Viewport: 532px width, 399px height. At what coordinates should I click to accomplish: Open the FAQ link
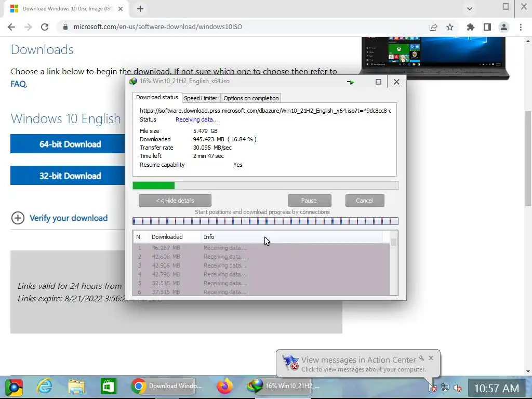pos(18,84)
